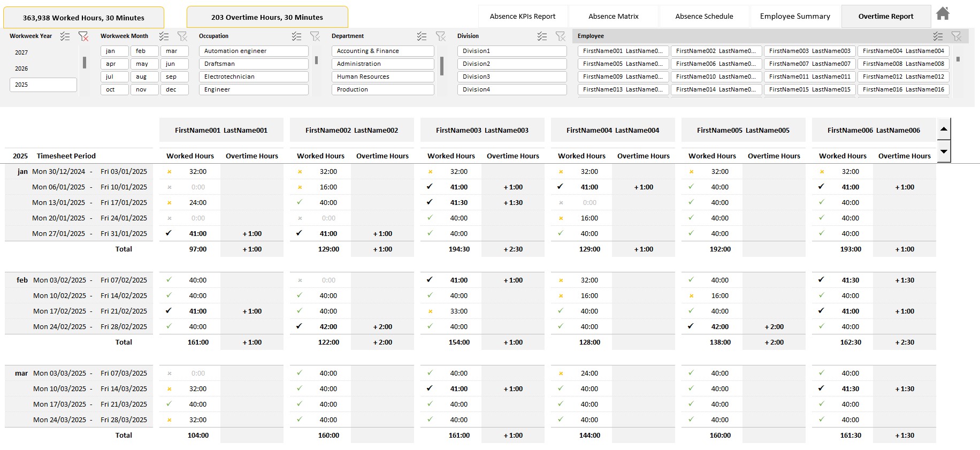Toggle multi-select on Employee slicer
The height and width of the screenshot is (450, 980).
tap(938, 36)
